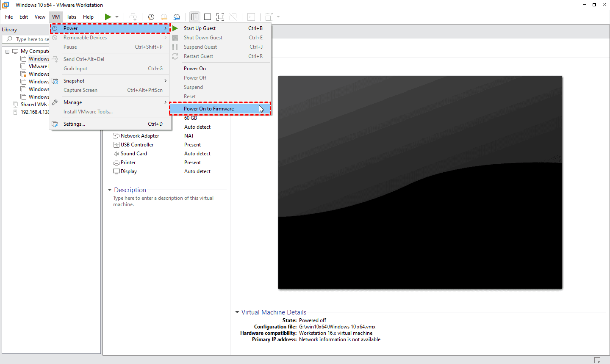
Task: Click the Take Snapshot clock toolbar icon
Action: click(151, 17)
